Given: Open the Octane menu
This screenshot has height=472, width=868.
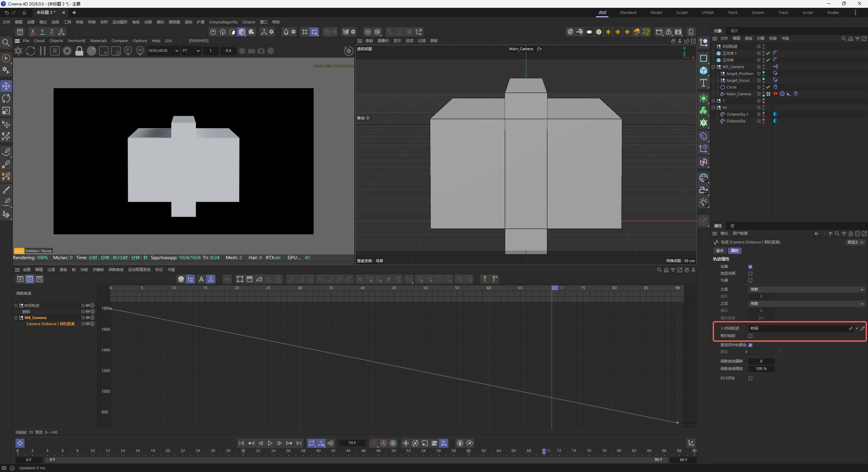Looking at the screenshot, I should click(x=249, y=22).
